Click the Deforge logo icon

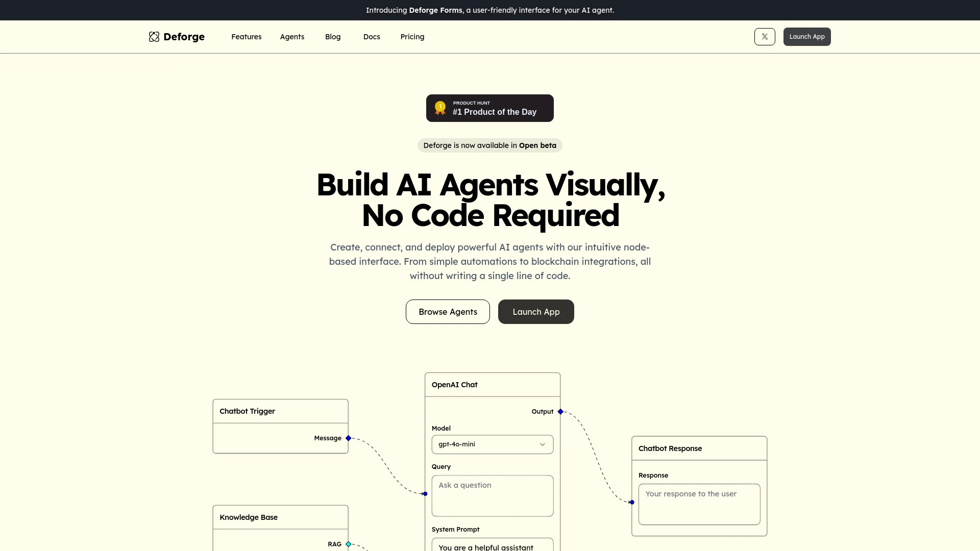[154, 36]
